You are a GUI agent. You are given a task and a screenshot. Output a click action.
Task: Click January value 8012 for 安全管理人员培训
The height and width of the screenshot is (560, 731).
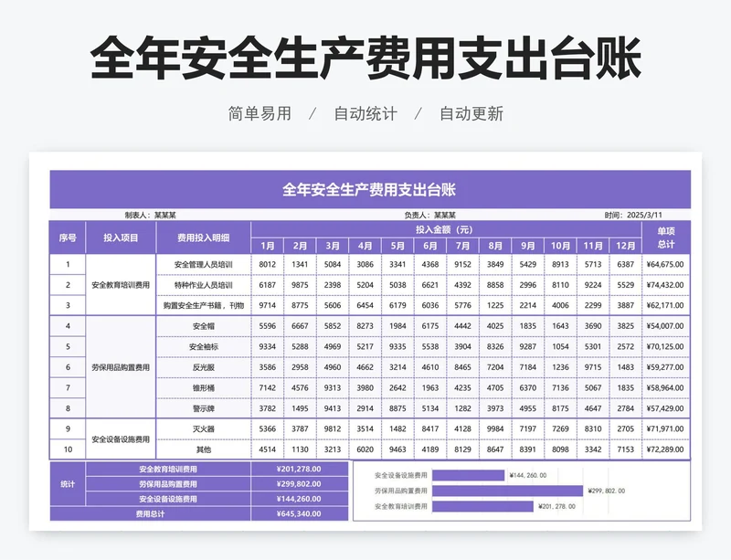[x=267, y=264]
